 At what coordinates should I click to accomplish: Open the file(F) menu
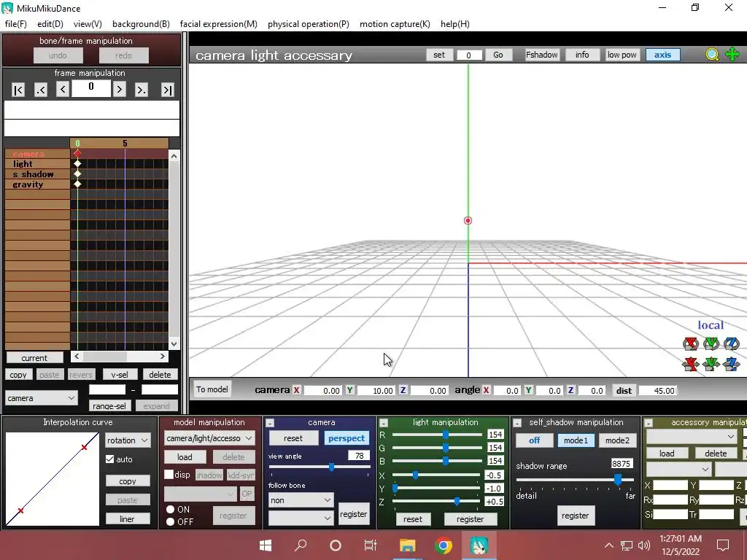click(16, 24)
